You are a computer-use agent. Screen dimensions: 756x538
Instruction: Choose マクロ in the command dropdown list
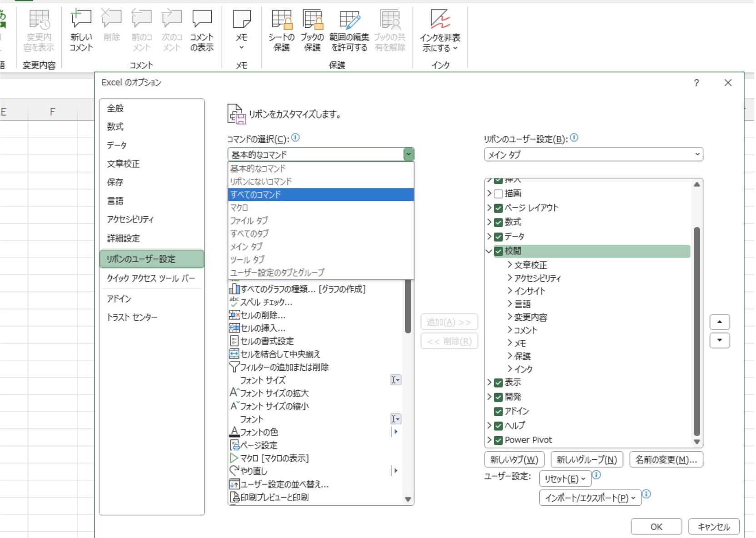coord(321,208)
